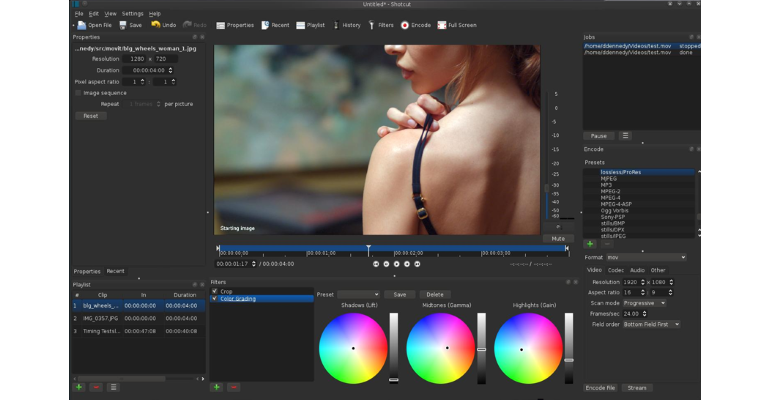The width and height of the screenshot is (770, 400).
Task: Click the fast forward playback button
Action: (407, 264)
